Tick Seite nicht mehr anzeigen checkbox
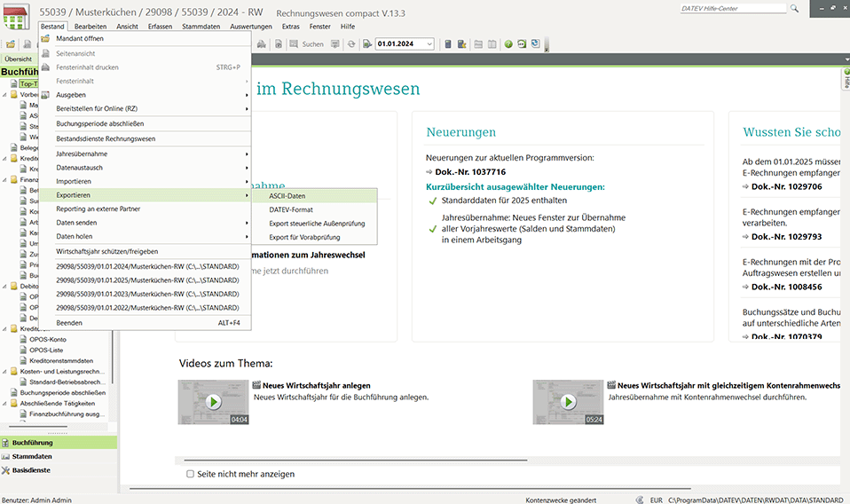The image size is (850, 504). pyautogui.click(x=190, y=474)
